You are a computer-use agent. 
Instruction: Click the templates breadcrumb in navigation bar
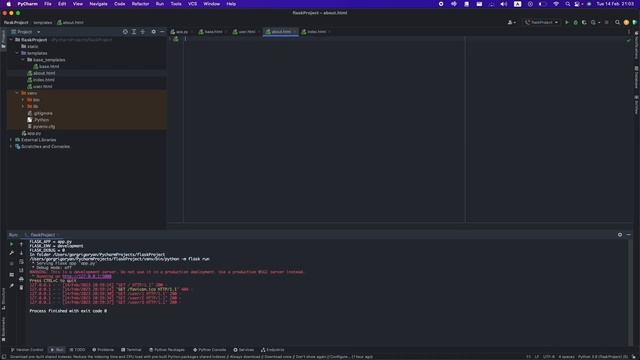[43, 22]
